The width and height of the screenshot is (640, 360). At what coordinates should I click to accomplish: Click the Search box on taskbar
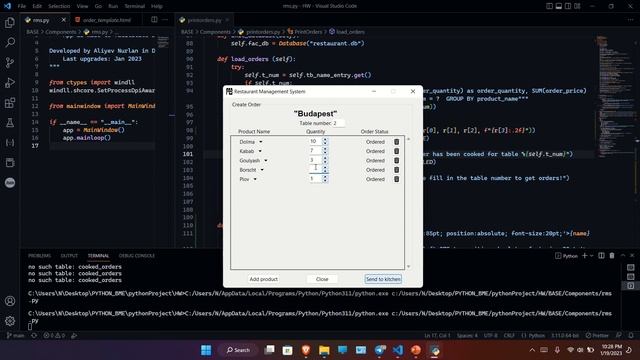pos(238,350)
